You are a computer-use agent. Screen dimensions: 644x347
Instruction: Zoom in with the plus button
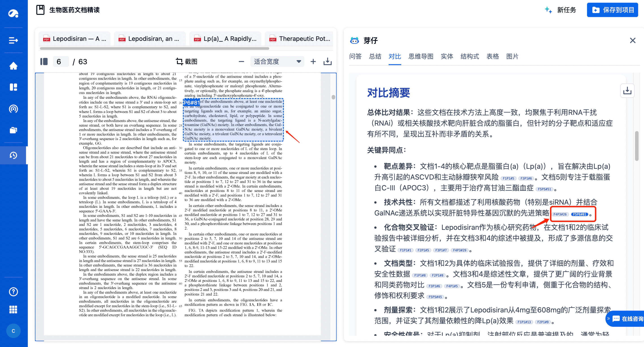(313, 61)
